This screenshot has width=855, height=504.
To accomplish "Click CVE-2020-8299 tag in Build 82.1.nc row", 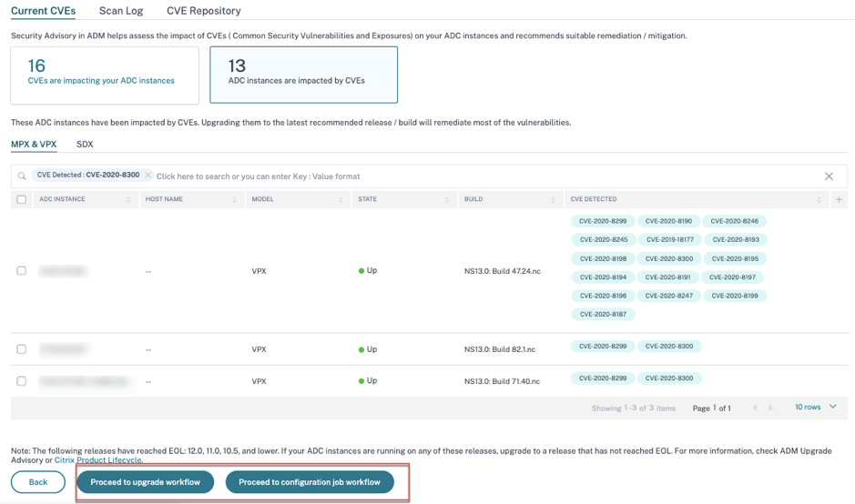I will point(603,347).
